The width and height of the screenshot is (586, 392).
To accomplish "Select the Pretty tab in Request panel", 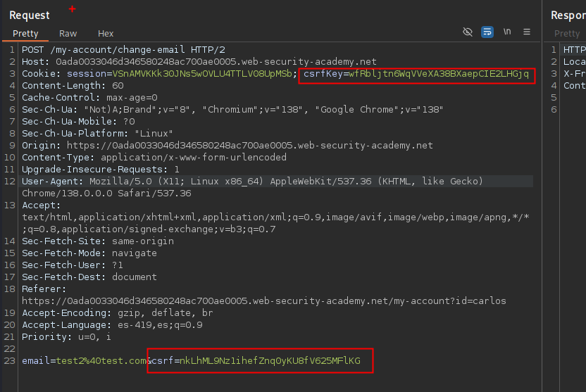I will tap(25, 34).
